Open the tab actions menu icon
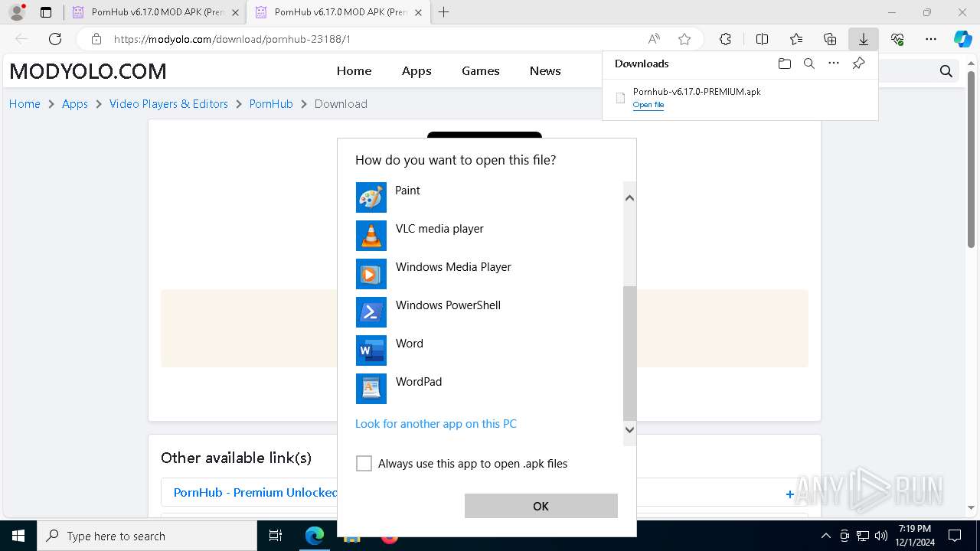Image resolution: width=980 pixels, height=551 pixels. click(46, 12)
